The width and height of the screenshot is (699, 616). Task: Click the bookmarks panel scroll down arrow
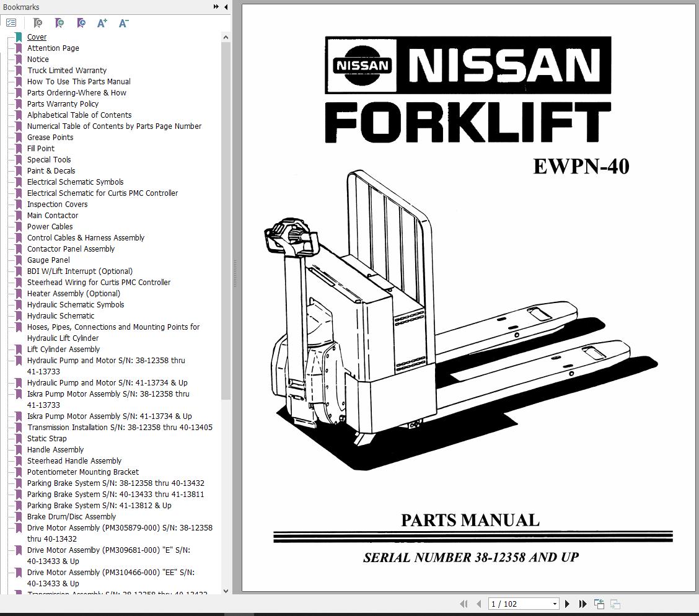click(x=226, y=591)
